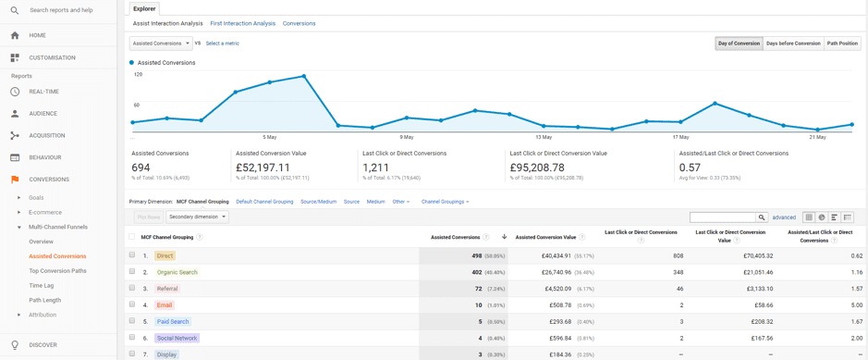Select the Real-Time clock icon

(x=15, y=92)
